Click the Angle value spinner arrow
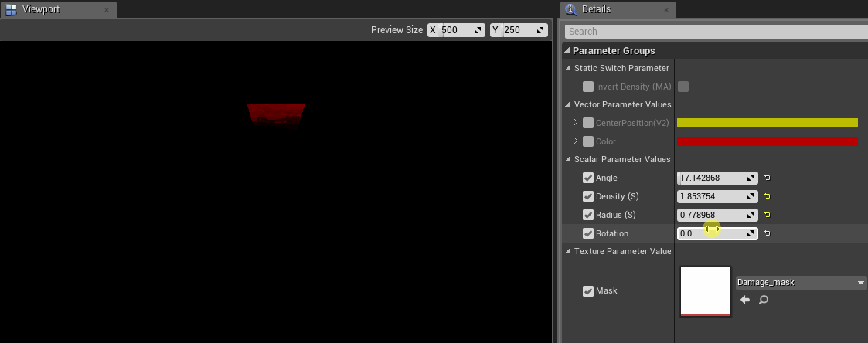 (751, 178)
